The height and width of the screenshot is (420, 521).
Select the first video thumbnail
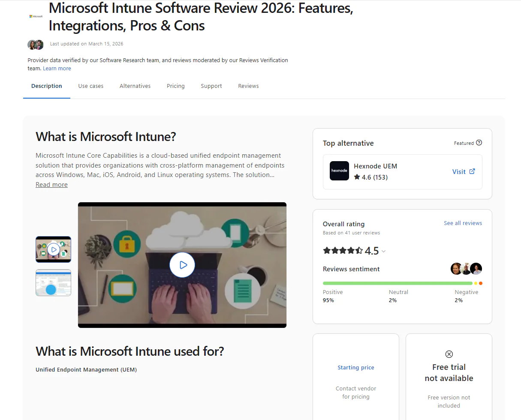click(53, 249)
